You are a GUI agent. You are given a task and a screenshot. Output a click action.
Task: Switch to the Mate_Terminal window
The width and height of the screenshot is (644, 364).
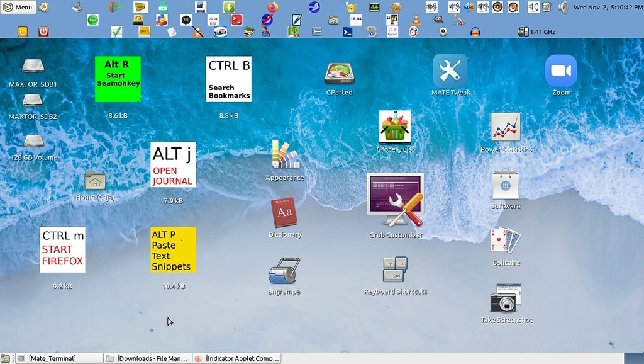[58, 358]
